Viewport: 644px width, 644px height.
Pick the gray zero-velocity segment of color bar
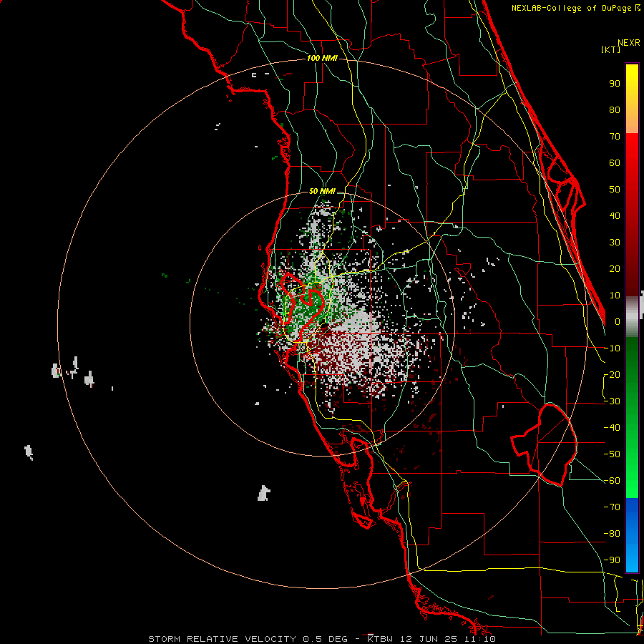click(632, 316)
